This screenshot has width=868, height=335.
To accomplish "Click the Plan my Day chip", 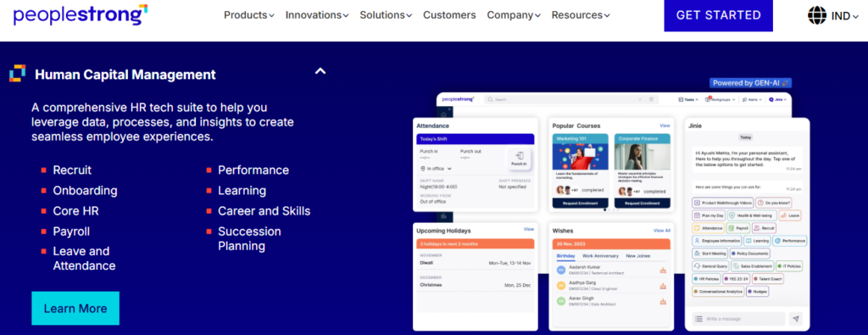I will tap(708, 215).
